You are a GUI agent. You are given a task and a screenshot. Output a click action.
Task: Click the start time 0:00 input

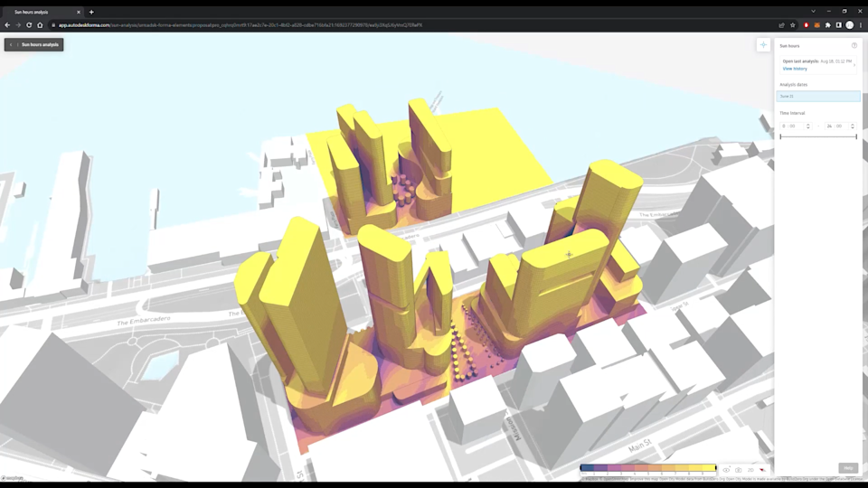(x=792, y=127)
